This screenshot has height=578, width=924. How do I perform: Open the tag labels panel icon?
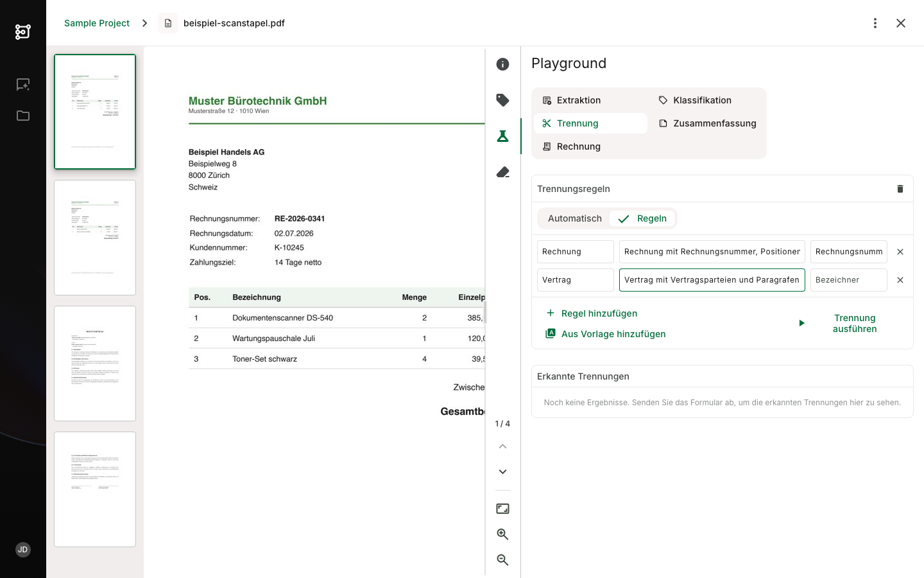[503, 100]
